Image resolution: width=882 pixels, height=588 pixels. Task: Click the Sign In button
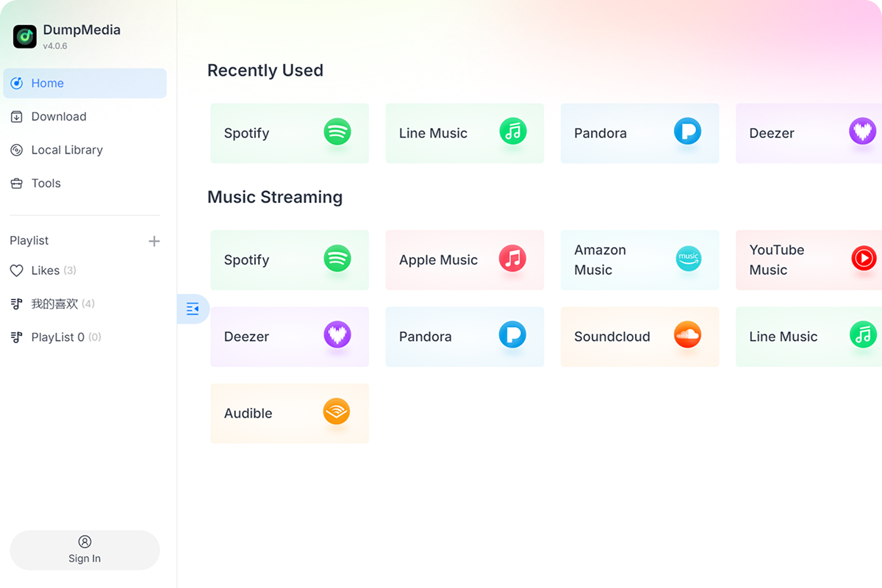tap(85, 550)
